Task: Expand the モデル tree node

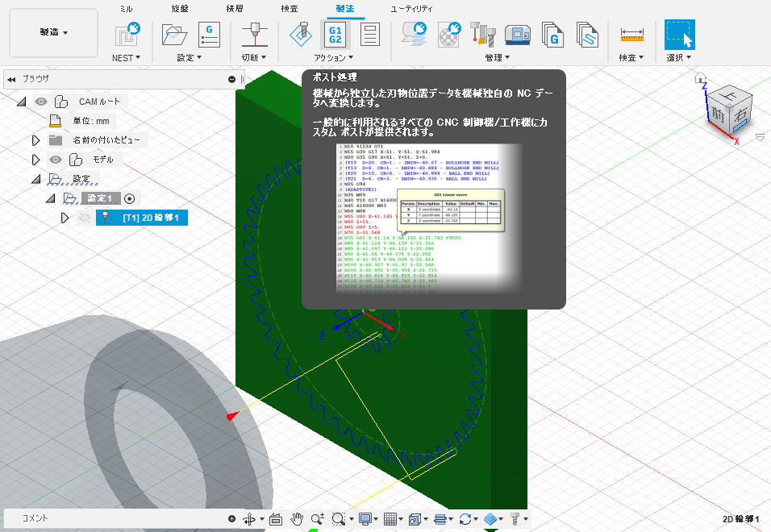Action: click(35, 160)
